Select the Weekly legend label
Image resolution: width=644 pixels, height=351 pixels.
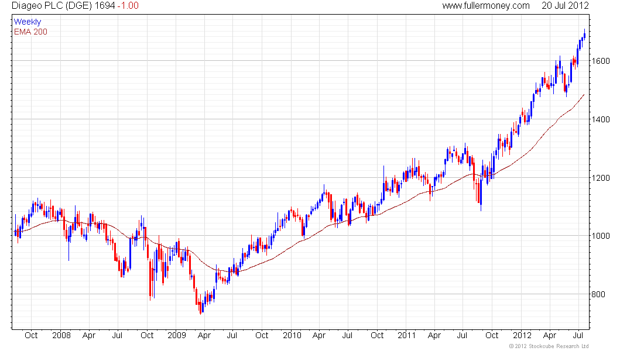click(28, 22)
